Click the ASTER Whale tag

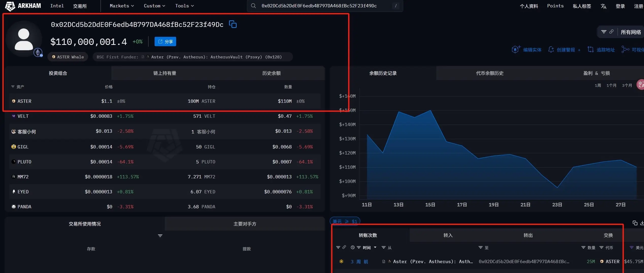pyautogui.click(x=68, y=57)
